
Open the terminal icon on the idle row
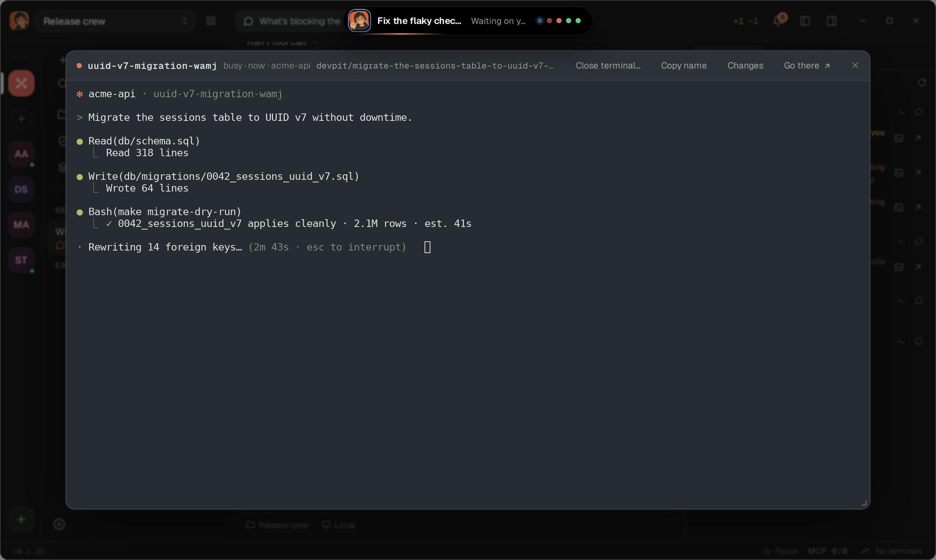[899, 267]
